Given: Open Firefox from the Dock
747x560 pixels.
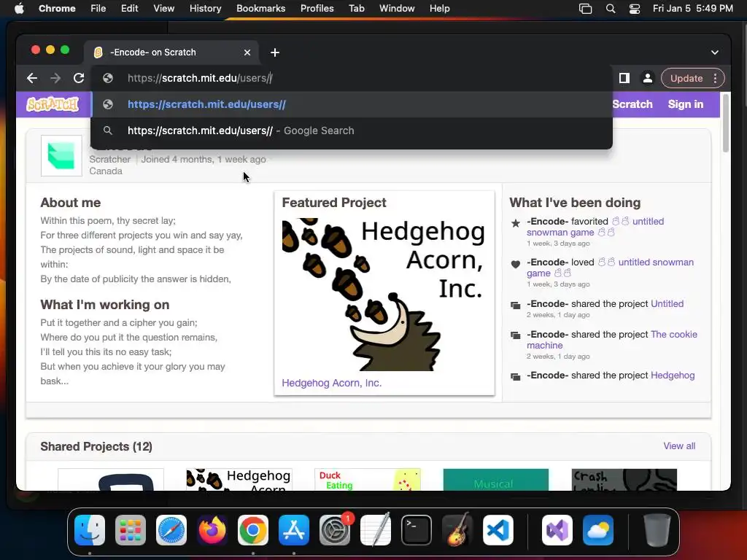Looking at the screenshot, I should pyautogui.click(x=212, y=530).
